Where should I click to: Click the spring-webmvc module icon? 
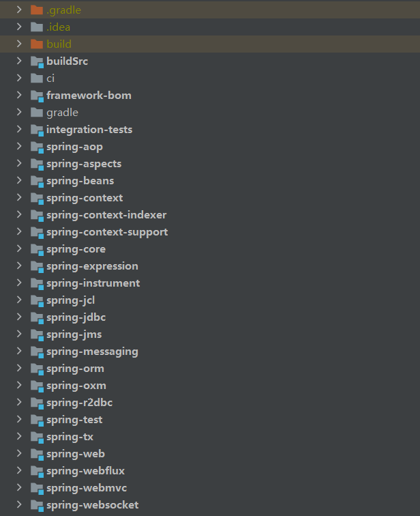pyautogui.click(x=37, y=488)
